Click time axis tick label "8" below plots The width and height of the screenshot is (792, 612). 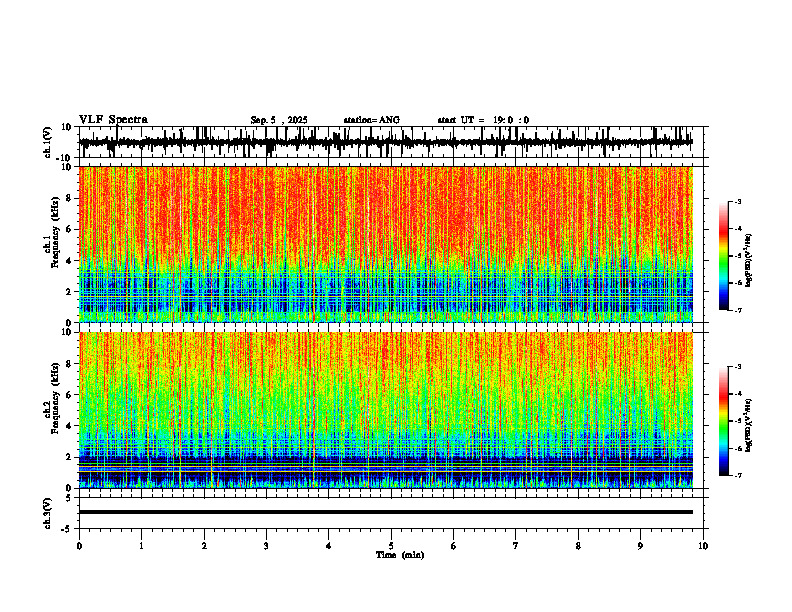[x=578, y=546]
